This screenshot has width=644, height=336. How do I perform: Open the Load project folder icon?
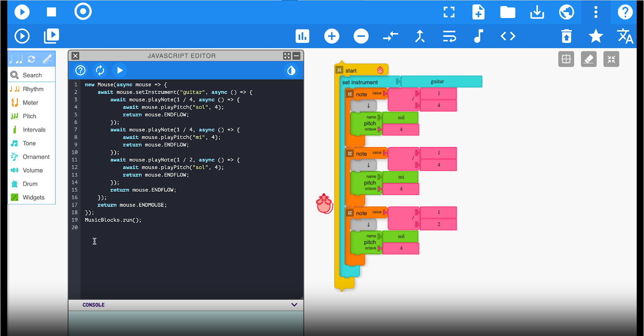[508, 12]
